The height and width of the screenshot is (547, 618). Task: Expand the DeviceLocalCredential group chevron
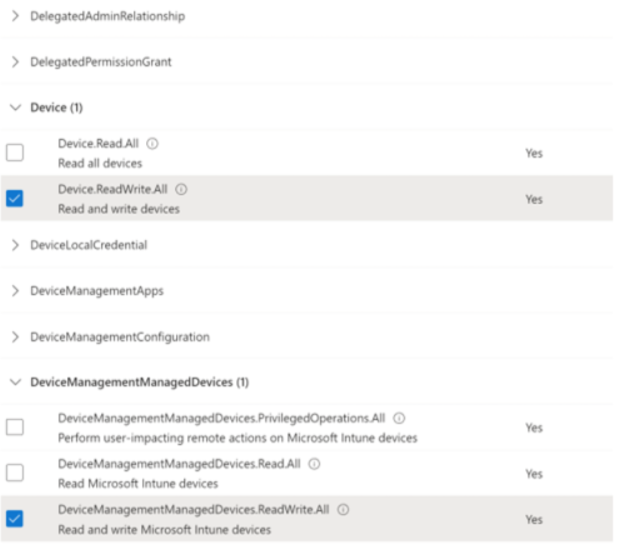click(x=15, y=245)
